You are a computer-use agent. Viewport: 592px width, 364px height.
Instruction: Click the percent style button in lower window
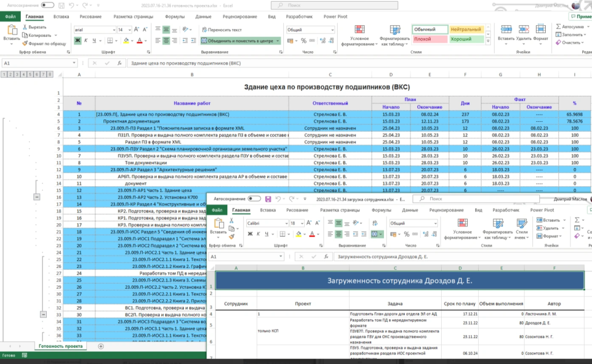click(406, 234)
